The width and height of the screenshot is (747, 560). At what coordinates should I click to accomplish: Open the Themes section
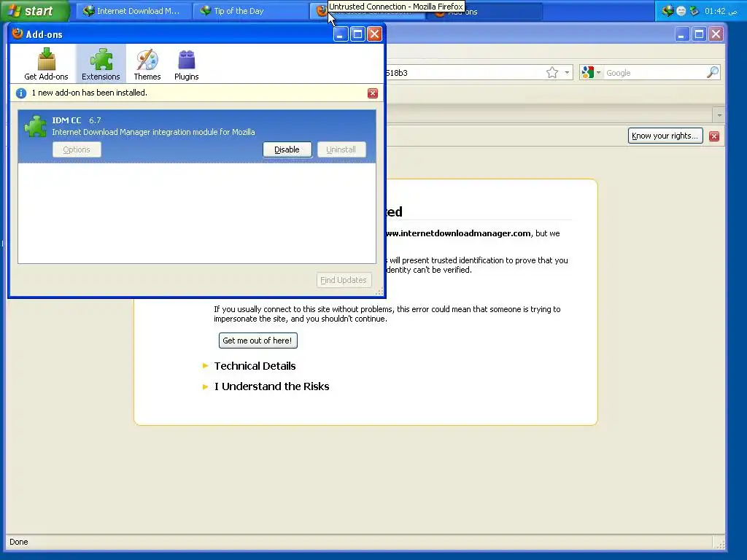(x=147, y=64)
